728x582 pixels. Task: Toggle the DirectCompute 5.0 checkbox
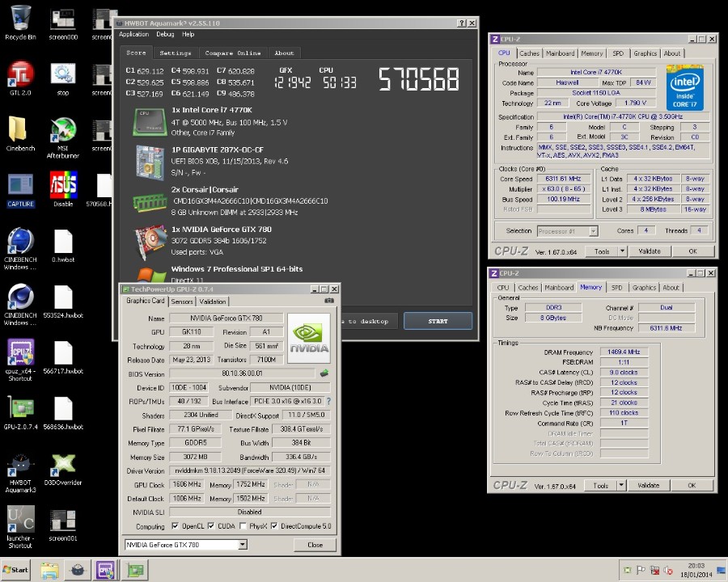[274, 526]
